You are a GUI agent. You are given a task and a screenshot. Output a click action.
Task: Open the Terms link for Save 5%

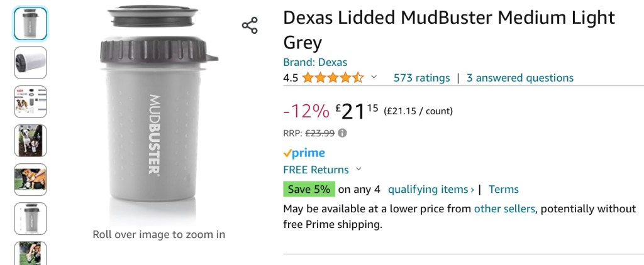coord(503,189)
